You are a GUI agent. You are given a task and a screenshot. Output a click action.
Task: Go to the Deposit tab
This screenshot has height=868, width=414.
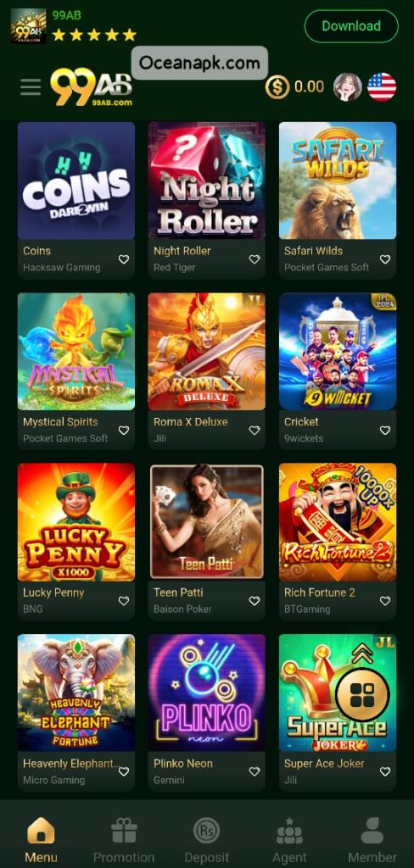(x=207, y=840)
